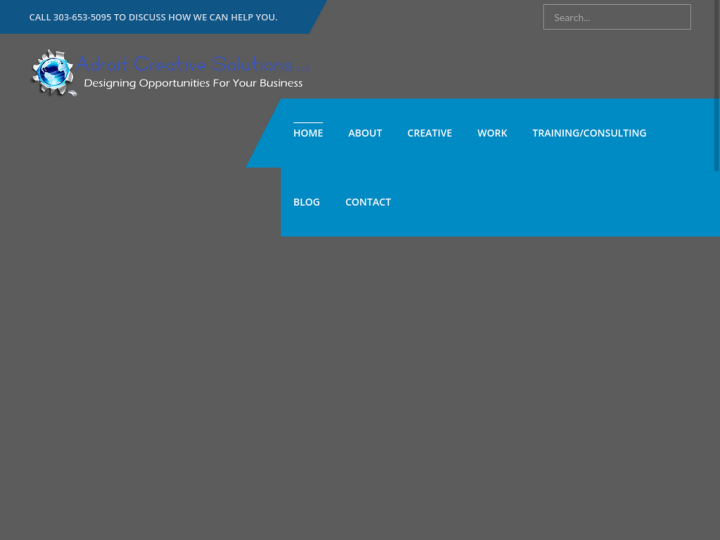Click the slanted right edge of the call banner
The image size is (720, 540).
tap(316, 17)
